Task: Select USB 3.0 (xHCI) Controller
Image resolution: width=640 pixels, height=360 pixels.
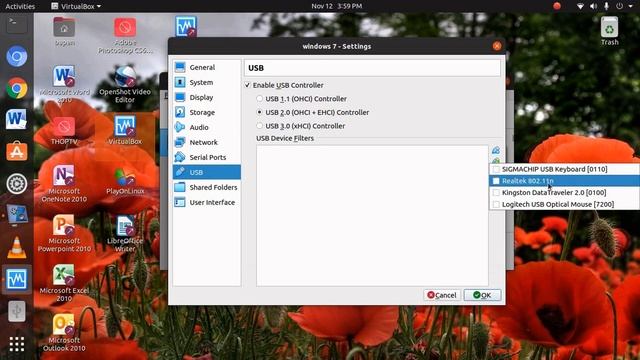Action: pyautogui.click(x=260, y=126)
